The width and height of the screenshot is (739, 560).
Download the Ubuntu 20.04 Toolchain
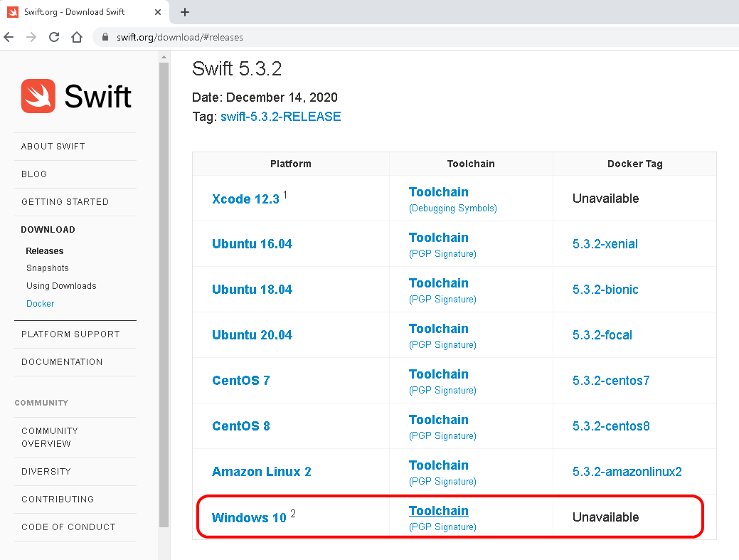pos(439,328)
